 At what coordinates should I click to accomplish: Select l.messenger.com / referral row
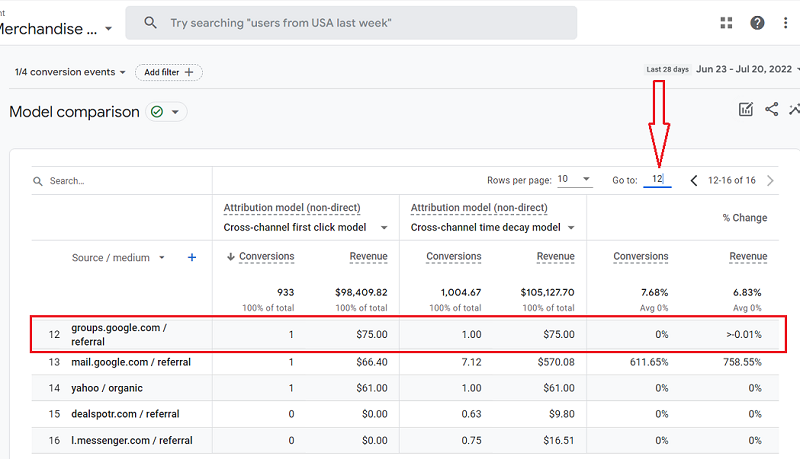click(x=405, y=441)
